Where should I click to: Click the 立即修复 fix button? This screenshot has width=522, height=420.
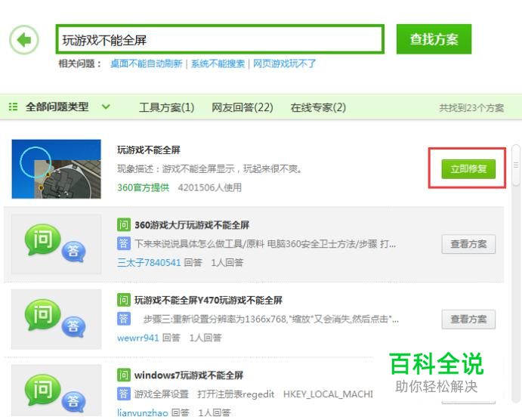(468, 168)
